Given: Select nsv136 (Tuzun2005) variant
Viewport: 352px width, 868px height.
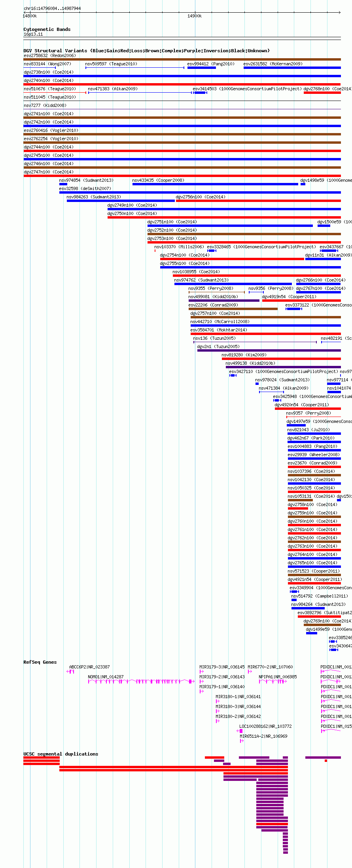Looking at the screenshot, I should [x=255, y=342].
